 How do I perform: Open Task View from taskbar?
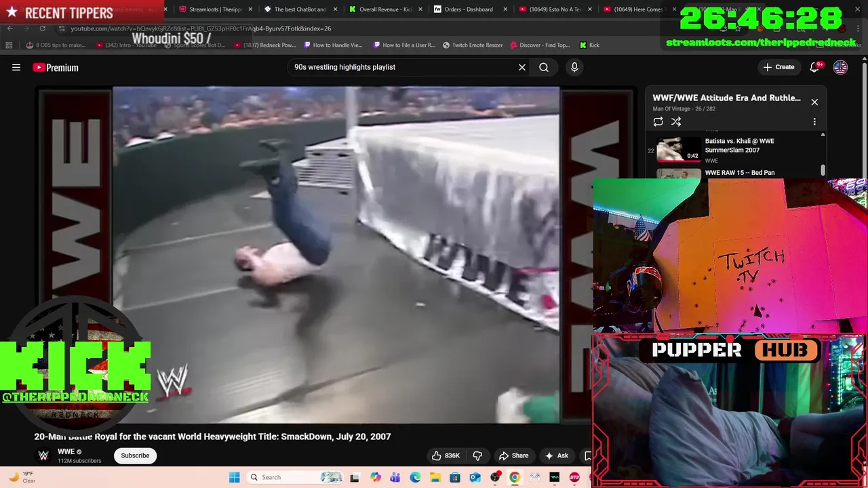pyautogui.click(x=354, y=477)
